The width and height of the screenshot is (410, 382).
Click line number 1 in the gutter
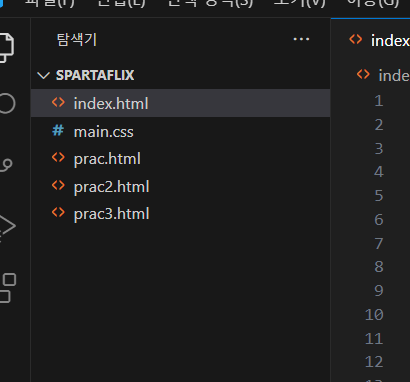[378, 101]
